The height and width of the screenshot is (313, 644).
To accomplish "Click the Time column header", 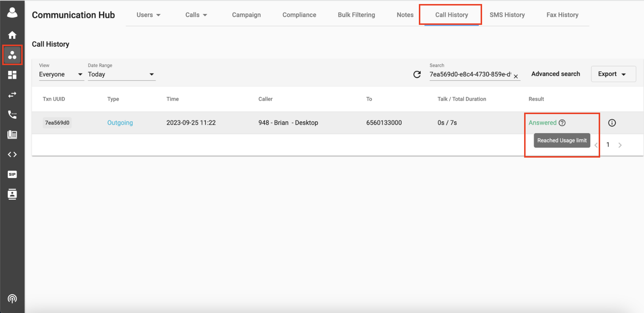I will pyautogui.click(x=173, y=99).
